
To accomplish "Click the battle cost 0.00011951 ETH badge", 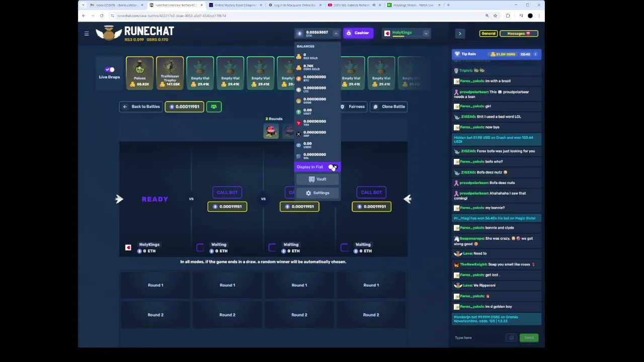I will [184, 107].
